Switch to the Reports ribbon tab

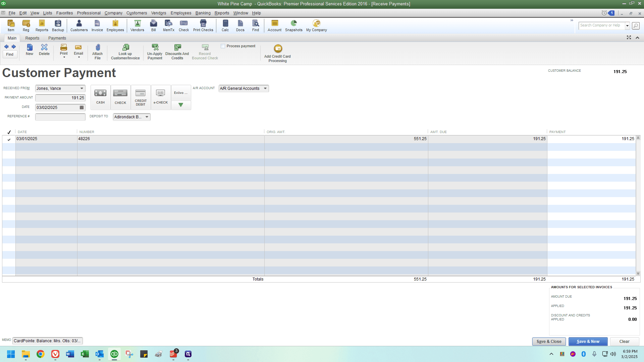(x=32, y=38)
